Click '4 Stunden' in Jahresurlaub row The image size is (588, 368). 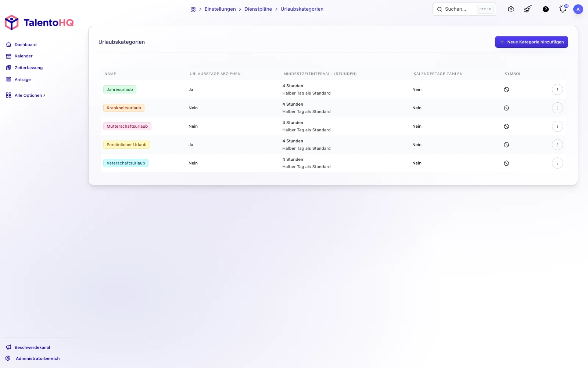pyautogui.click(x=293, y=86)
